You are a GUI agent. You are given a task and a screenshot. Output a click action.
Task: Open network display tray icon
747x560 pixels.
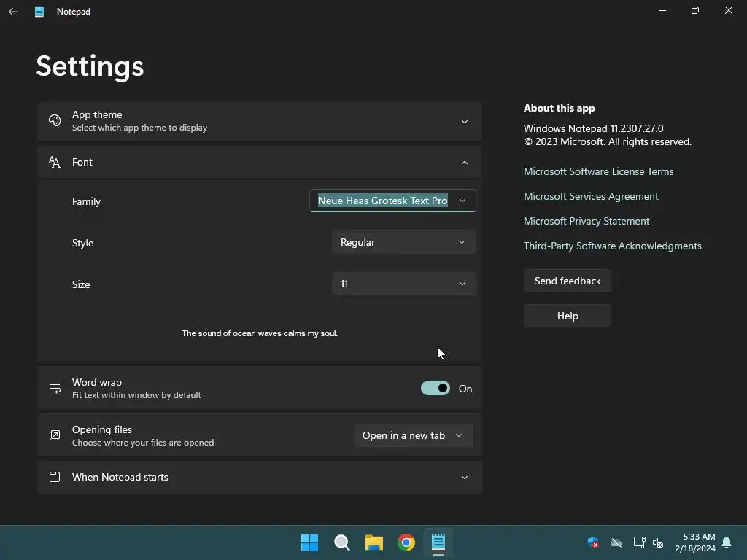639,542
